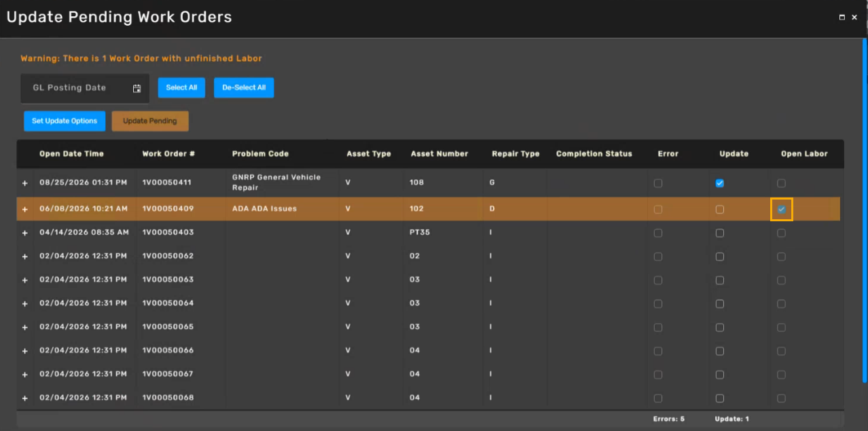
Task: Check Update for work order 1V00050064
Action: [x=720, y=304]
